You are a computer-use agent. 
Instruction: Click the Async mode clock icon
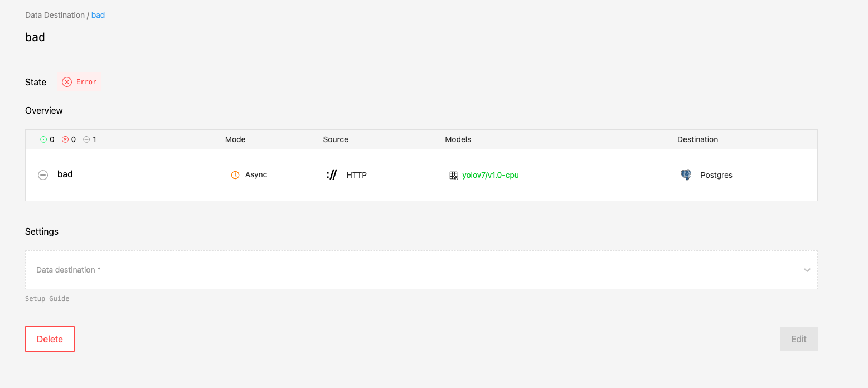tap(235, 174)
